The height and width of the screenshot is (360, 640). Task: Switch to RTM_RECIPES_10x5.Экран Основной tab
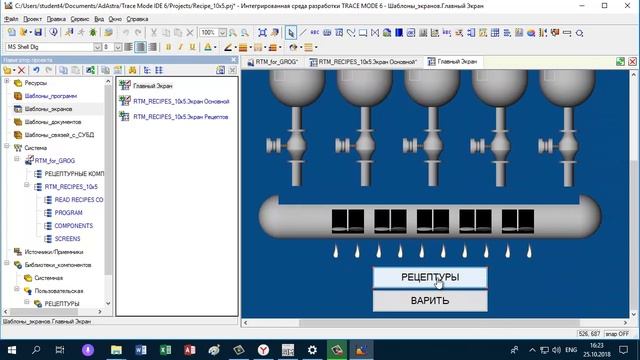363,62
